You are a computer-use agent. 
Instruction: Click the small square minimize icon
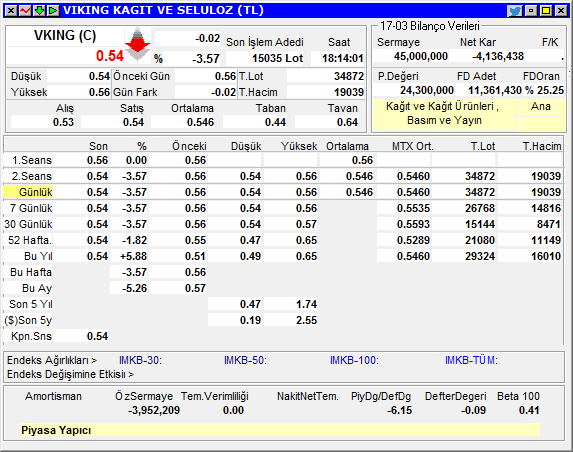pyautogui.click(x=531, y=11)
